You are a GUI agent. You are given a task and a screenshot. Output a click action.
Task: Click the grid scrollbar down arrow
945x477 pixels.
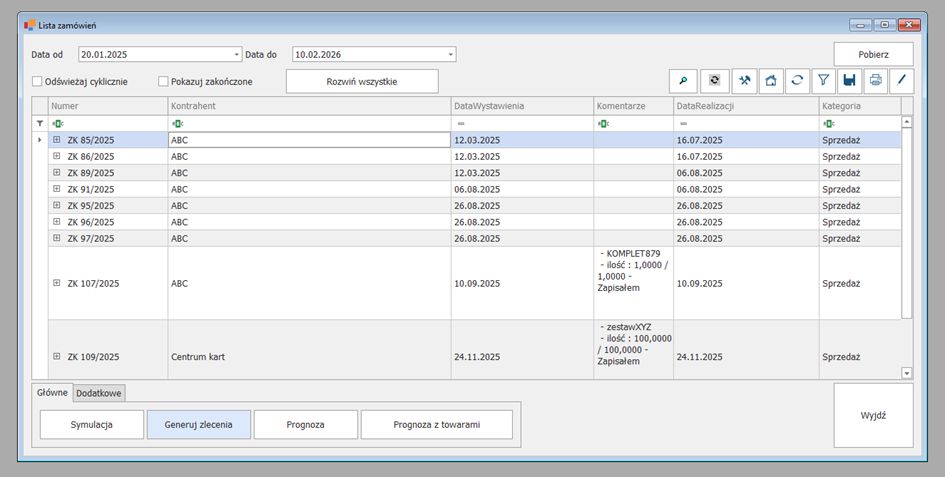coord(907,373)
